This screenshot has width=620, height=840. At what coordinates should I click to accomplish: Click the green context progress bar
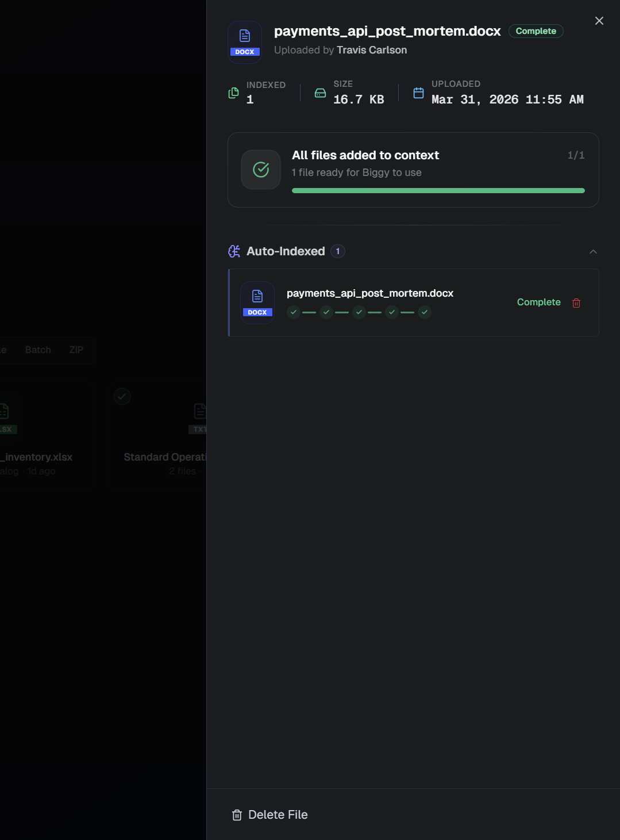point(438,190)
